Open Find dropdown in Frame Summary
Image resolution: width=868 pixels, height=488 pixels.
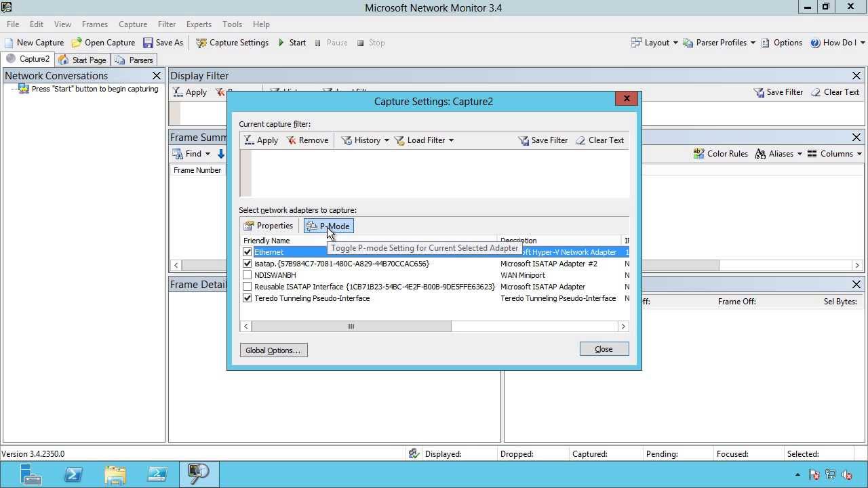[191, 154]
